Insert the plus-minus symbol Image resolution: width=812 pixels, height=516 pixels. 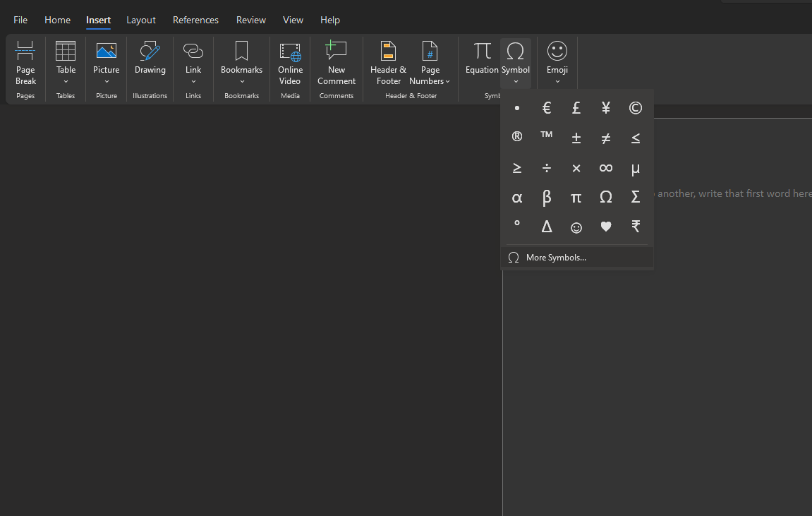[576, 138]
